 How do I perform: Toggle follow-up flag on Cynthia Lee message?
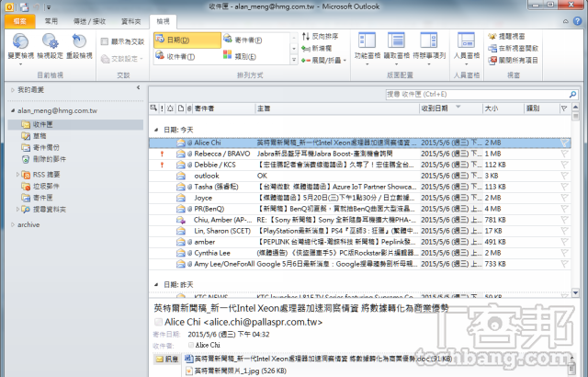coord(564,253)
